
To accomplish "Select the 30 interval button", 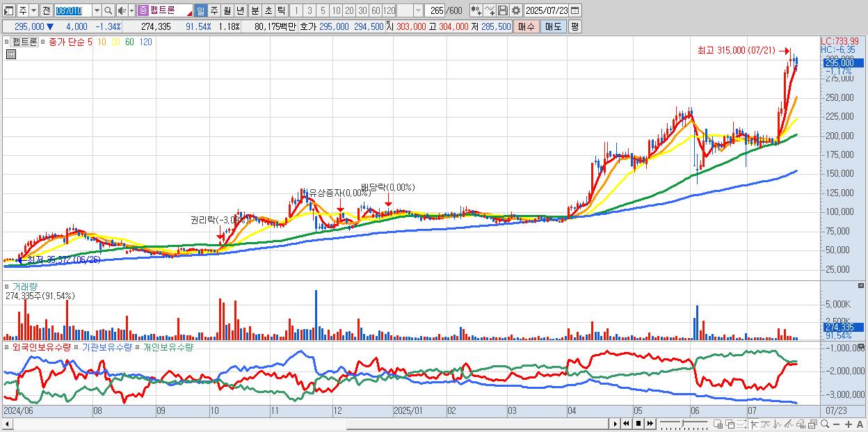I will (362, 10).
